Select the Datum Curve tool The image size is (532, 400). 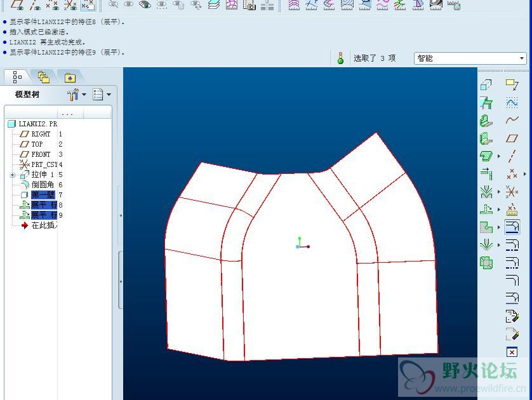click(512, 120)
